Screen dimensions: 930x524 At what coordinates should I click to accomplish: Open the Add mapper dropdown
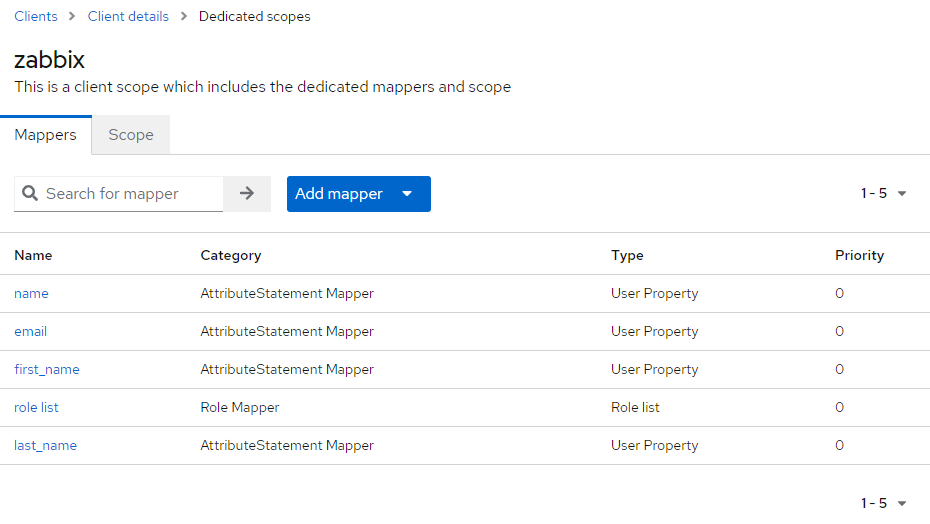tap(358, 194)
